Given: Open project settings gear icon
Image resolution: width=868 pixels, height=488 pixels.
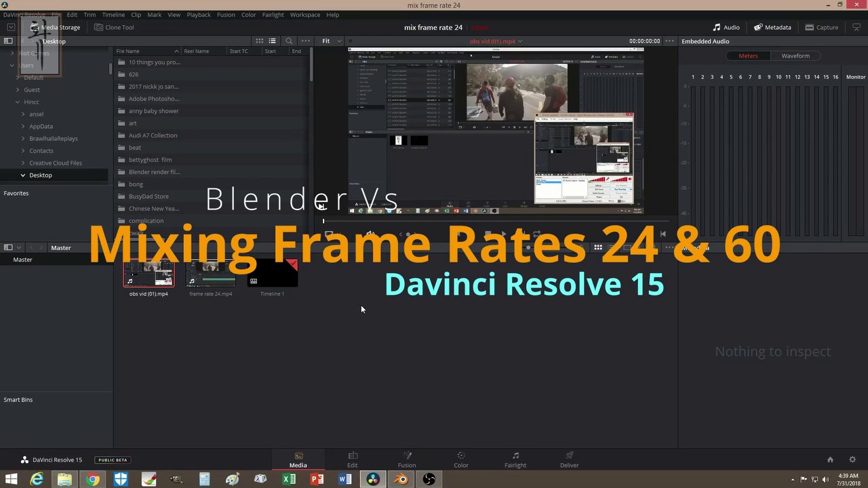Looking at the screenshot, I should (x=852, y=460).
